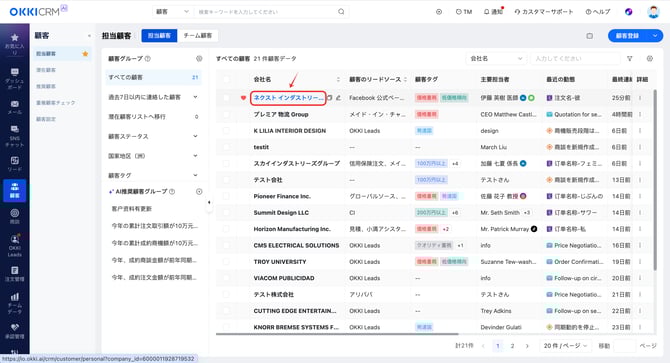Image resolution: width=670 pixels, height=363 pixels.
Task: Switch to the チーム顧客 tab
Action: point(197,35)
